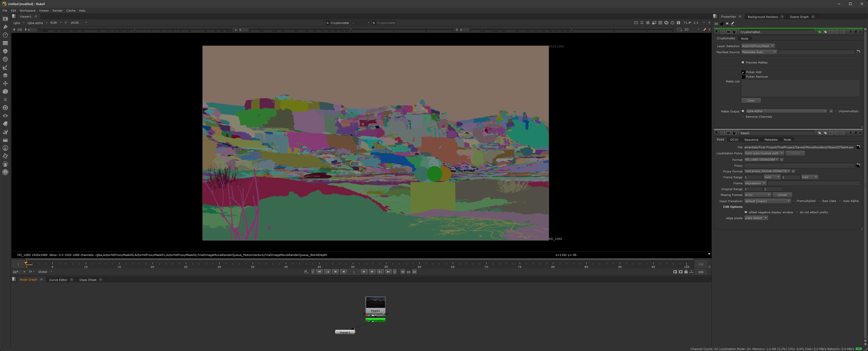Enable the Auto Alpha checkbox
This screenshot has width=868, height=351.
tap(840, 201)
